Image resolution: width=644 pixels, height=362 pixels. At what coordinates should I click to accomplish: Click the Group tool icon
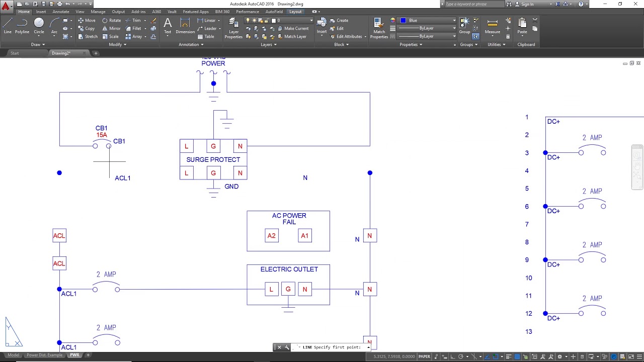[x=464, y=25]
